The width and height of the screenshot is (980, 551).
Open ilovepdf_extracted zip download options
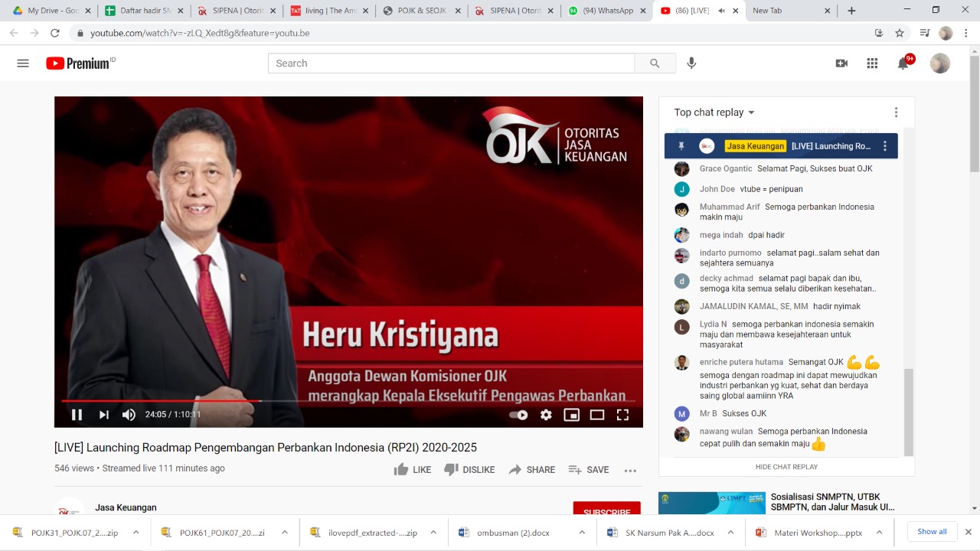click(433, 533)
